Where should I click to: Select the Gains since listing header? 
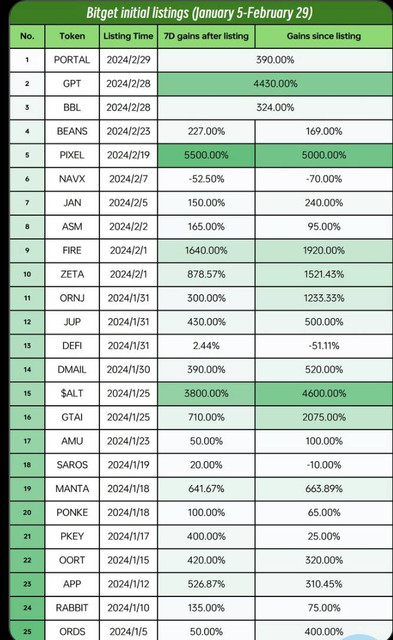coord(324,36)
